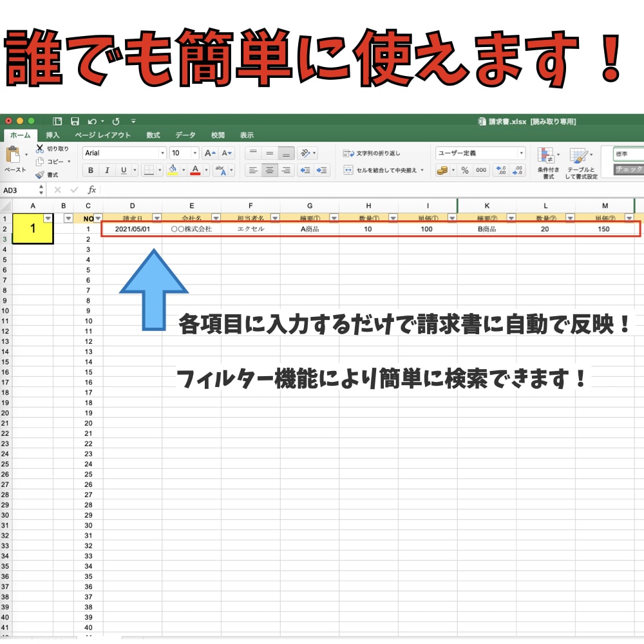Click the borders icon
This screenshot has width=644, height=644.
click(149, 170)
